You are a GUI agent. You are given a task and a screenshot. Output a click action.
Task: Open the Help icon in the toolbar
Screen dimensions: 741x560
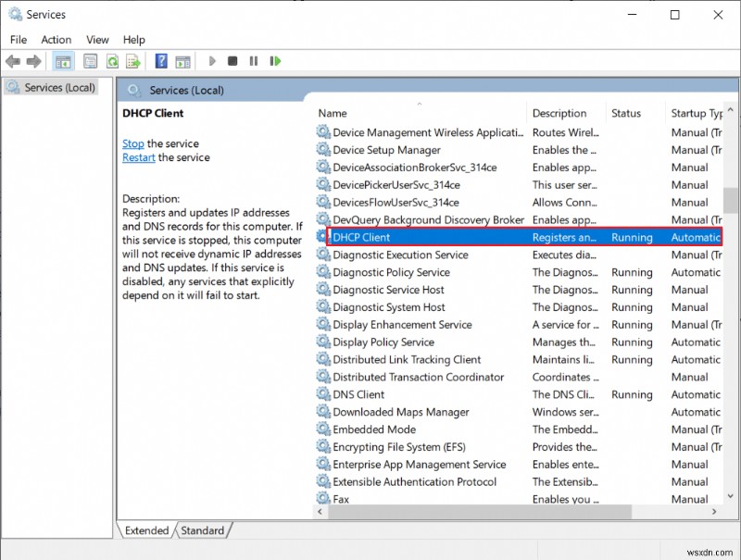click(x=159, y=61)
